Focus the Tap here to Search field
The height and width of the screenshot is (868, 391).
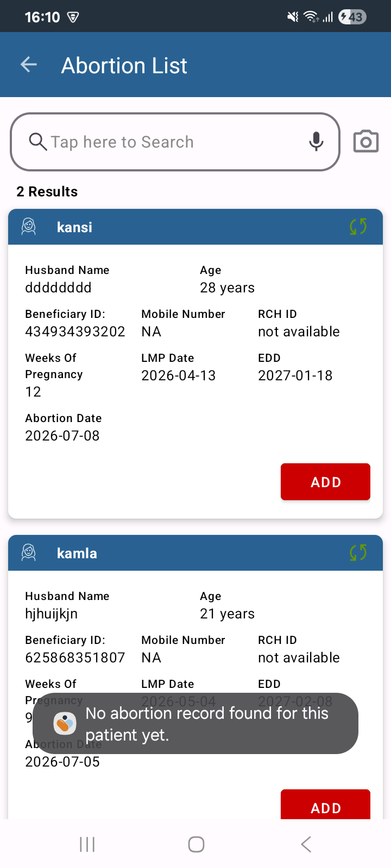[175, 142]
